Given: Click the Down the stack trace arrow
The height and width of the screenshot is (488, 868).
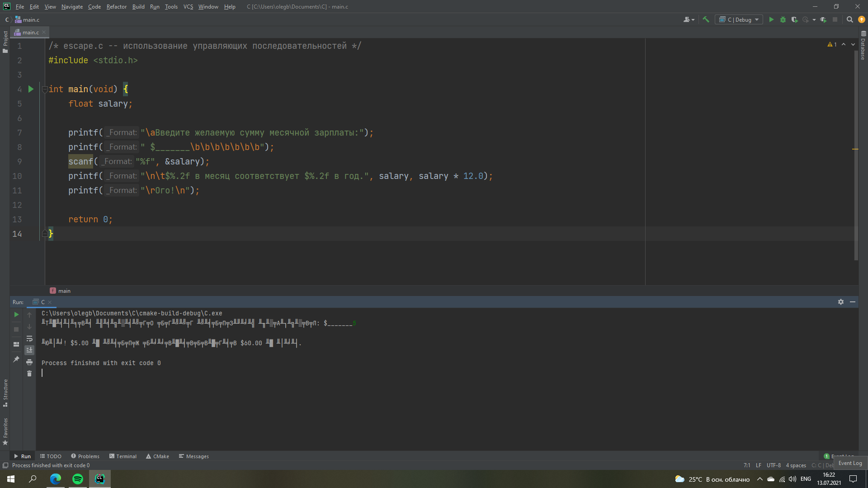Looking at the screenshot, I should pyautogui.click(x=29, y=326).
